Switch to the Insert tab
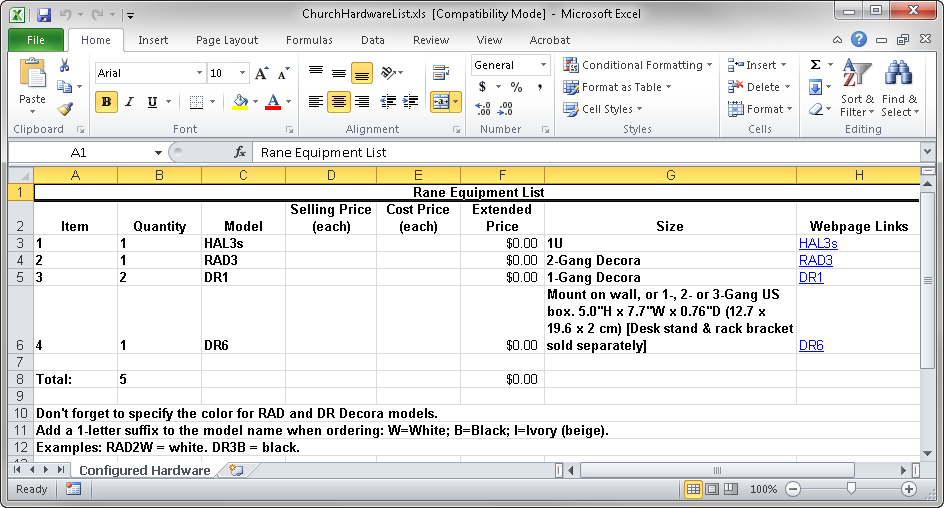Screen dimensions: 944x508 tap(153, 40)
